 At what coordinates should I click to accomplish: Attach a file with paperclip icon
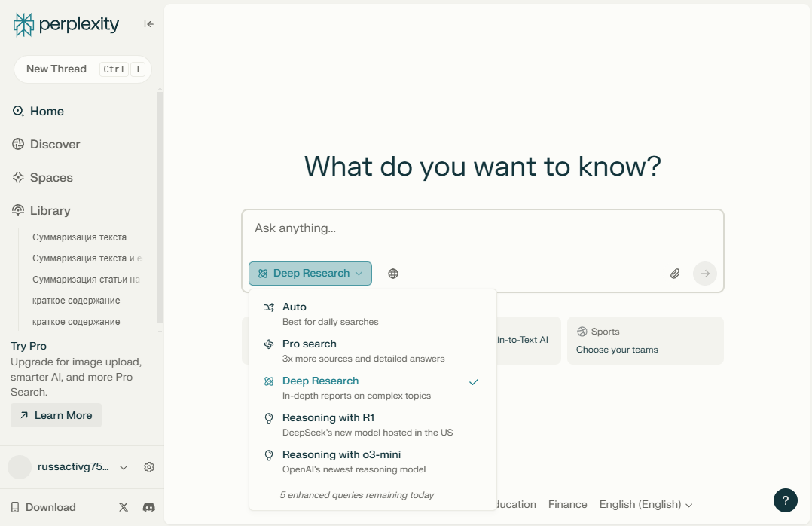click(x=675, y=274)
